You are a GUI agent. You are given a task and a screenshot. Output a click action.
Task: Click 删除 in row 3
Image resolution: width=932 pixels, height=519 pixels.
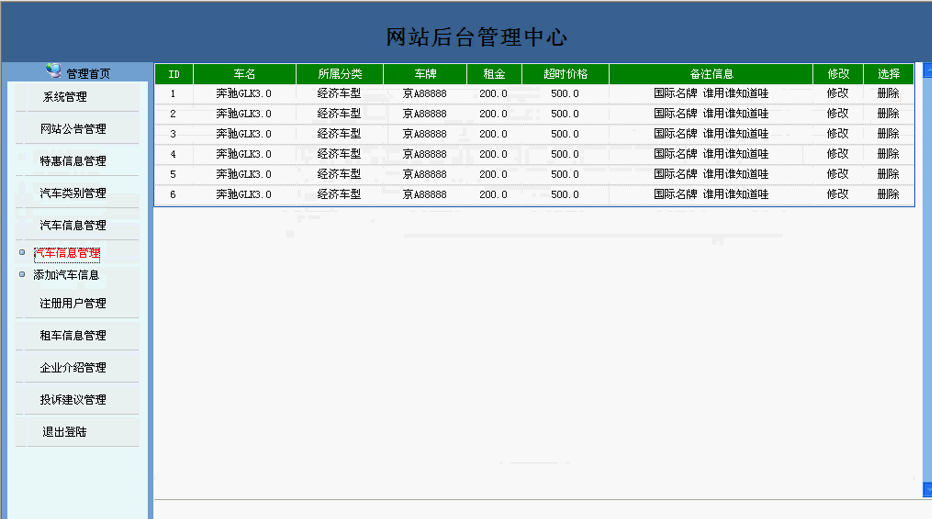pyautogui.click(x=888, y=134)
